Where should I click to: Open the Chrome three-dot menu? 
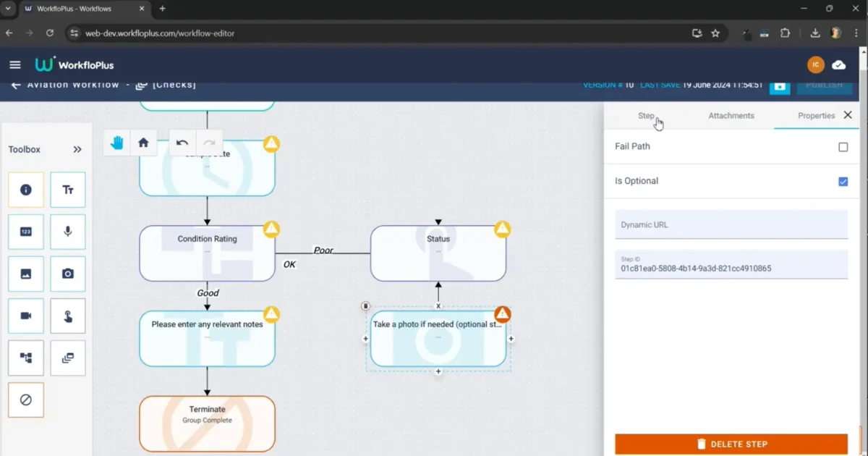[858, 33]
